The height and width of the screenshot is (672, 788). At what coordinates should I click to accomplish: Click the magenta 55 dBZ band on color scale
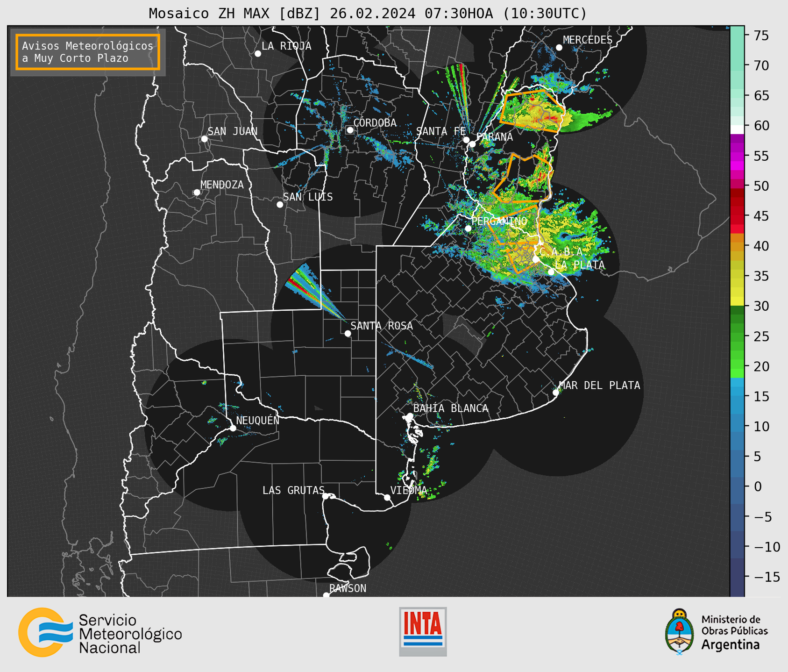point(737,156)
